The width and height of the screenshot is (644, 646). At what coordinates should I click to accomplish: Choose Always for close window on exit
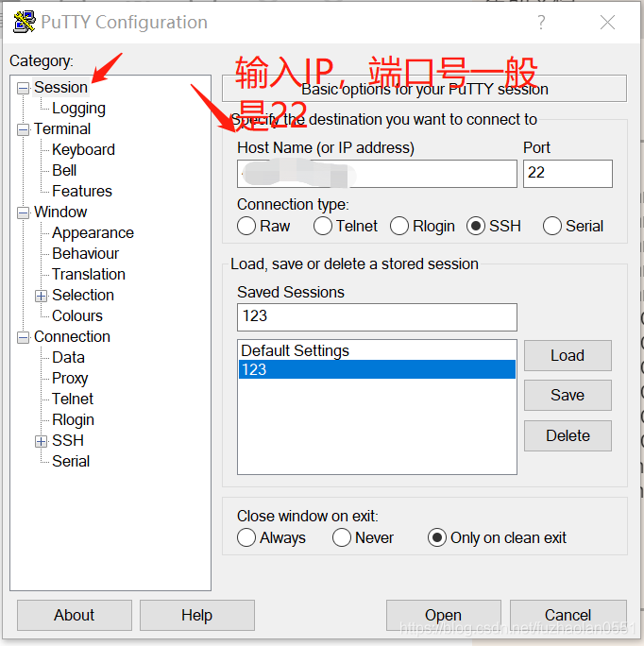click(246, 537)
